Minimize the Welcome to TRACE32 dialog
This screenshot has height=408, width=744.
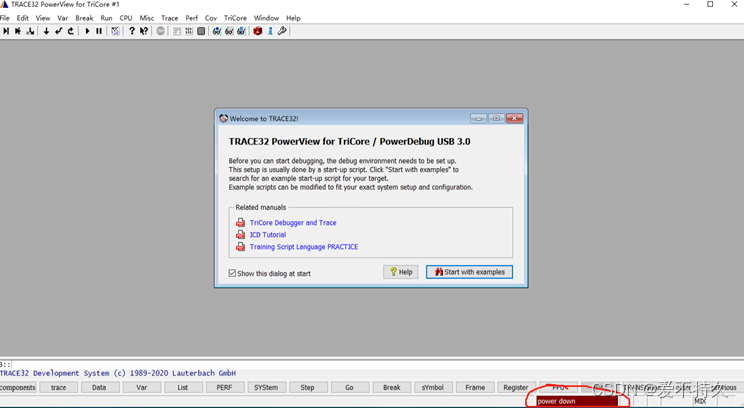(478, 118)
